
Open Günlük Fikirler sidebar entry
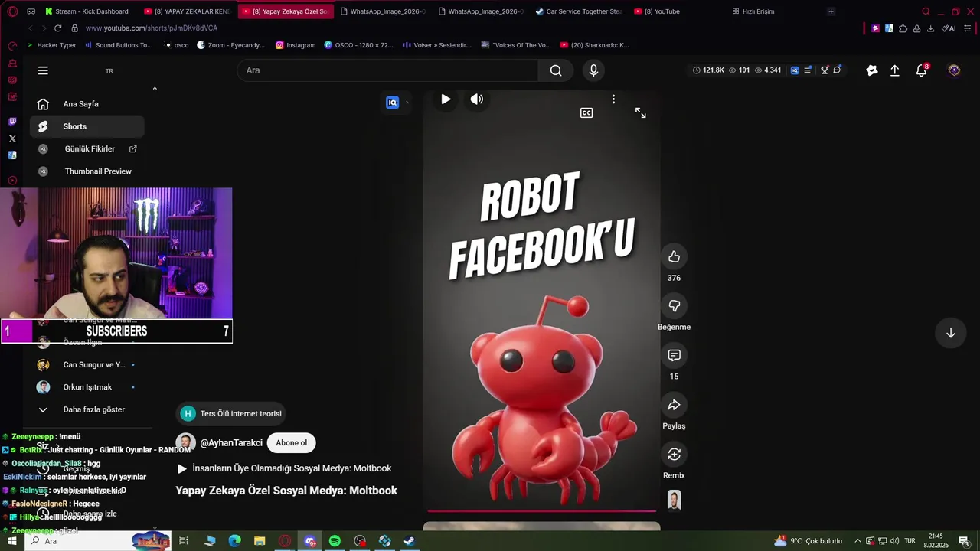[x=87, y=148]
